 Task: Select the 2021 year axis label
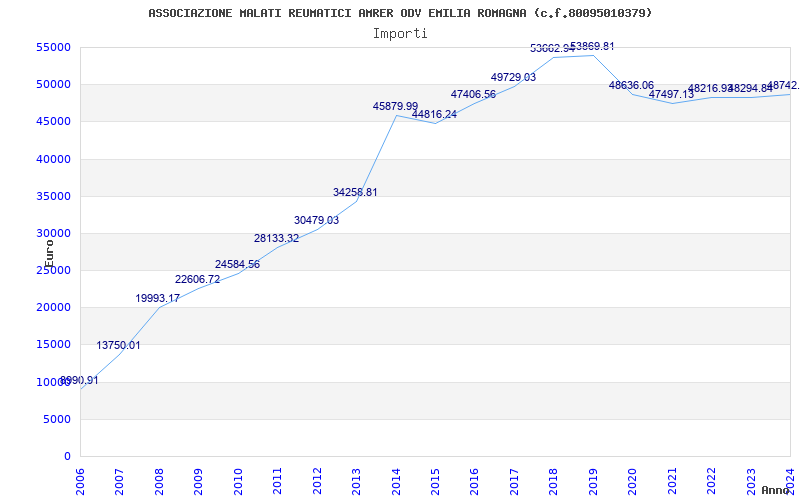(672, 481)
